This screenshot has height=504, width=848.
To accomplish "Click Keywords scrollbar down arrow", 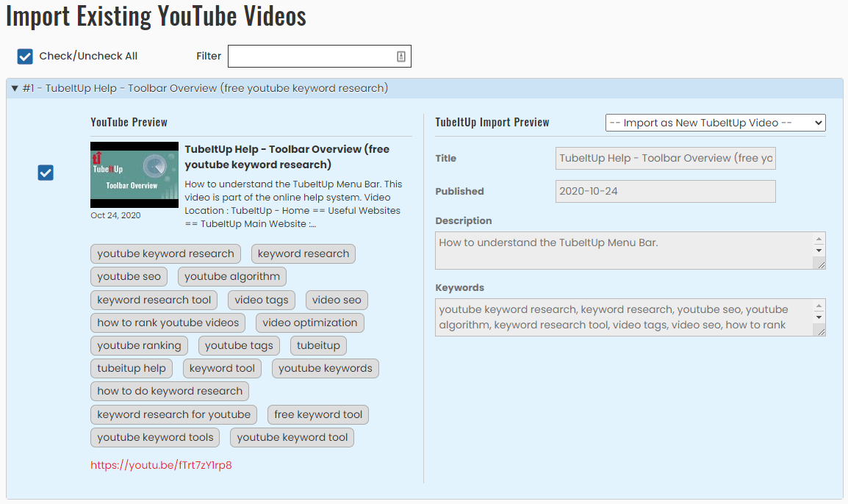I will 819,317.
